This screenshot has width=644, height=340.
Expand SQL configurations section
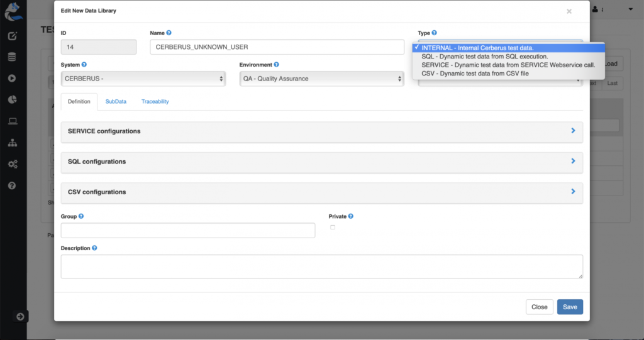point(321,162)
